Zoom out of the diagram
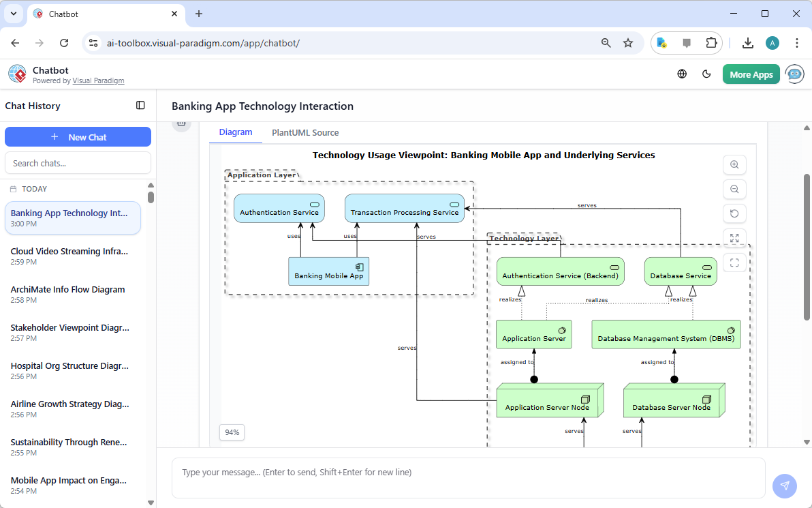The height and width of the screenshot is (508, 812). pyautogui.click(x=734, y=189)
